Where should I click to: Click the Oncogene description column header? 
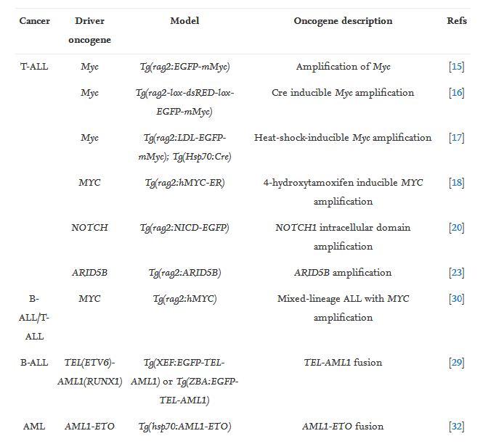(343, 21)
